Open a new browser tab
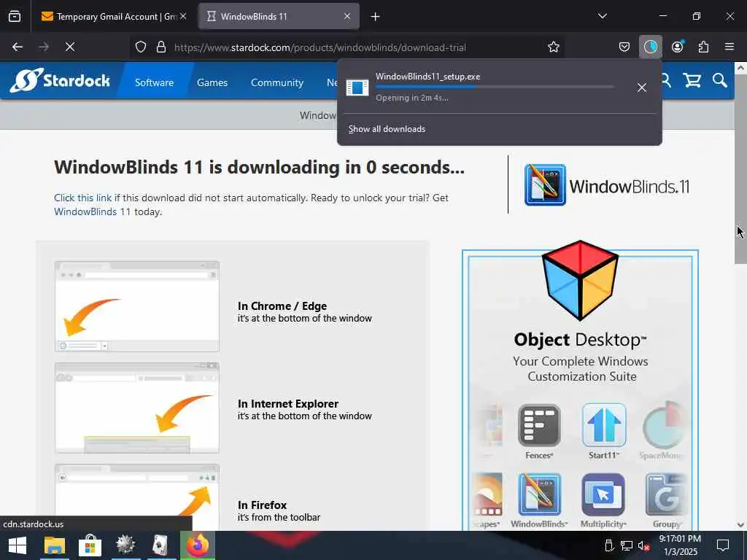 376,17
